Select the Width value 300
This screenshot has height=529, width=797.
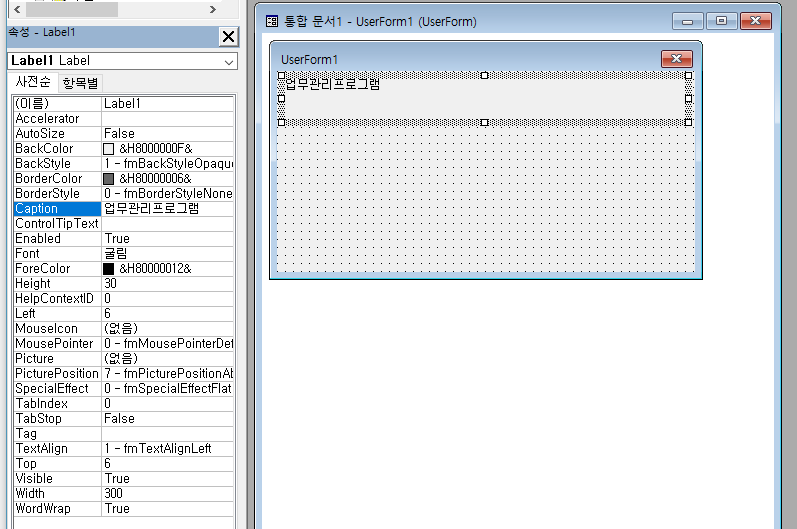(x=168, y=493)
